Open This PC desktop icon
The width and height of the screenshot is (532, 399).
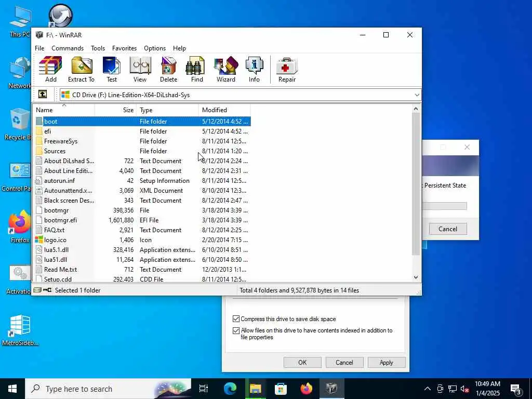(20, 22)
